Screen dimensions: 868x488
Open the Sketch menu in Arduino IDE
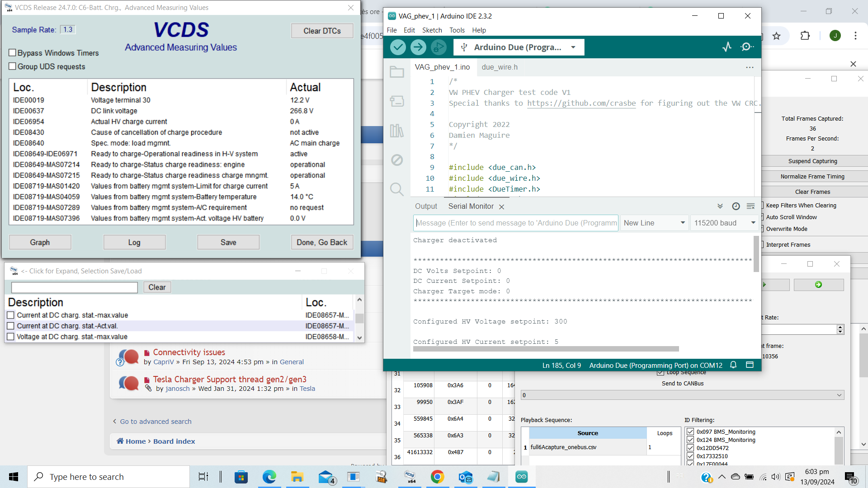click(x=432, y=30)
